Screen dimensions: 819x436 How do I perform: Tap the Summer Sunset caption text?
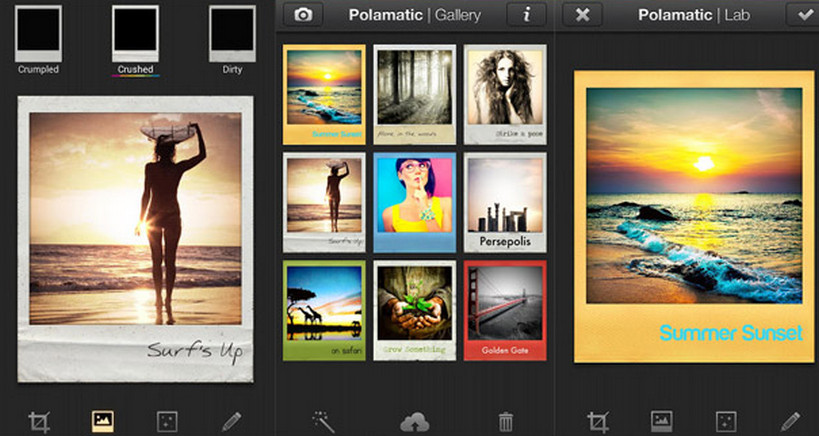pos(732,333)
